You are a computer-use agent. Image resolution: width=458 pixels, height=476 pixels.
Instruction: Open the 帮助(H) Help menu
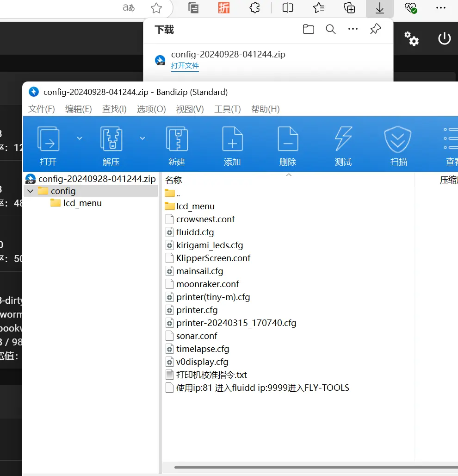(266, 109)
